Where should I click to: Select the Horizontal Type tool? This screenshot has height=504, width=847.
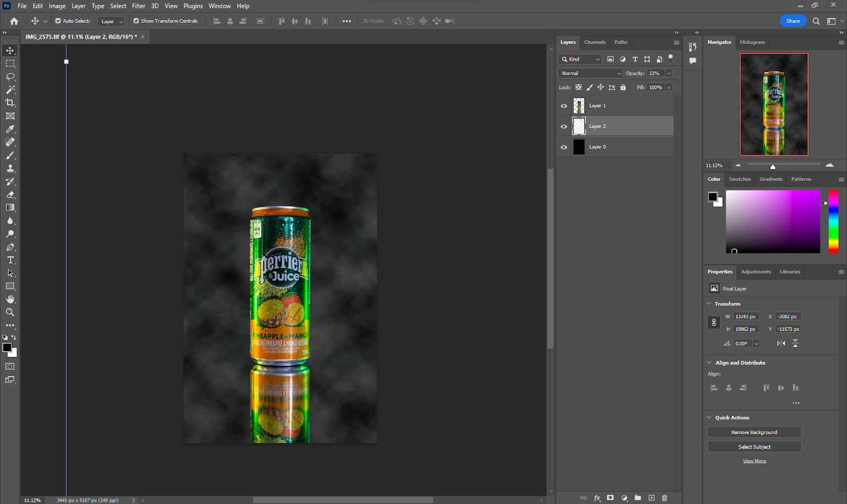tap(10, 260)
